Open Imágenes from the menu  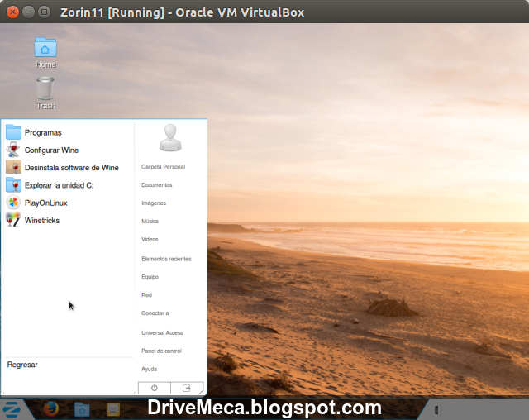(x=154, y=203)
